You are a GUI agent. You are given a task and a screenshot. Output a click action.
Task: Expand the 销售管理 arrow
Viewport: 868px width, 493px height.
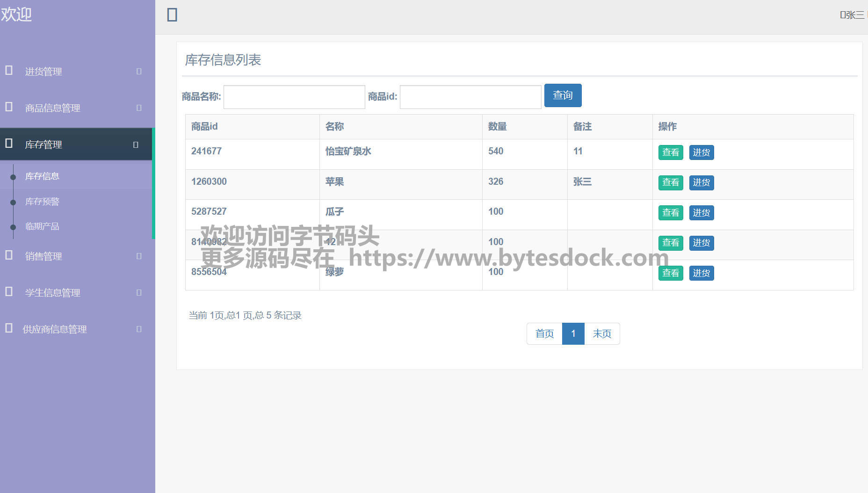pos(139,256)
